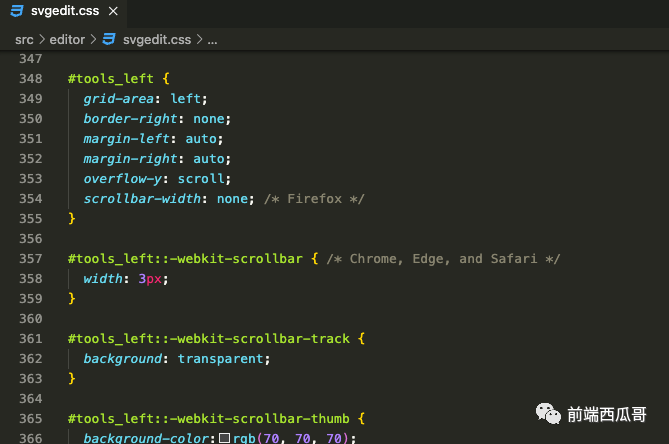Viewport: 669px width, 444px height.
Task: Click line number 348
Action: (31, 78)
